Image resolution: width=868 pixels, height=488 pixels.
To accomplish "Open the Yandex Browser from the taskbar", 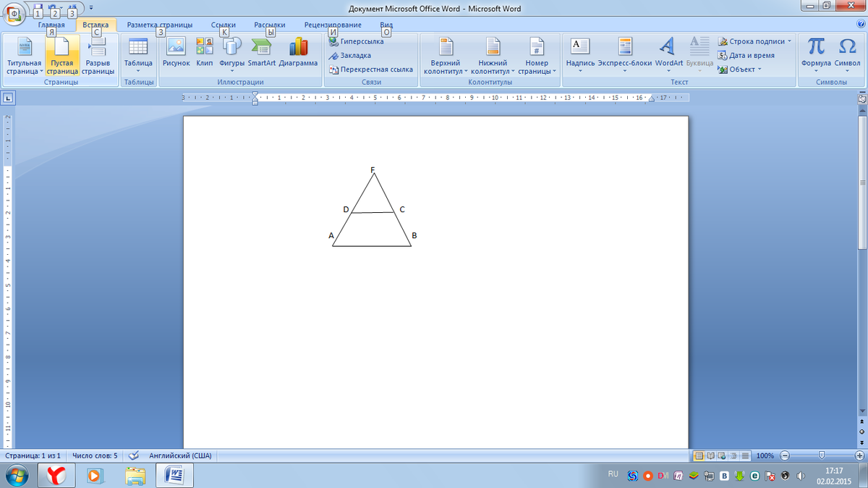I will click(54, 476).
